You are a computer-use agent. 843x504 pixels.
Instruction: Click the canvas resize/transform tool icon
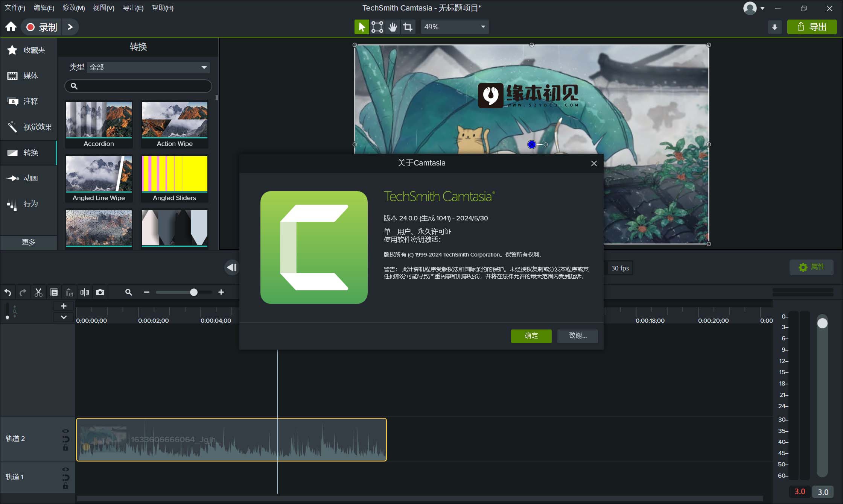click(377, 27)
